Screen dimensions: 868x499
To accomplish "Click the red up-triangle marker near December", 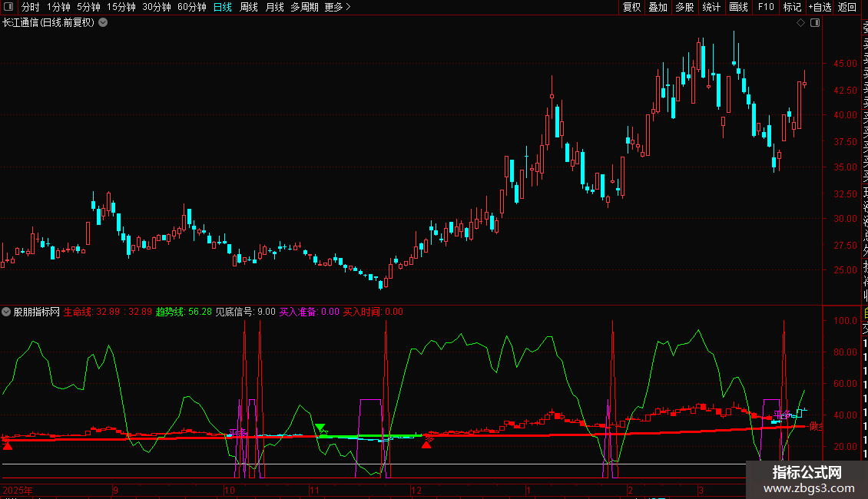I will [426, 444].
